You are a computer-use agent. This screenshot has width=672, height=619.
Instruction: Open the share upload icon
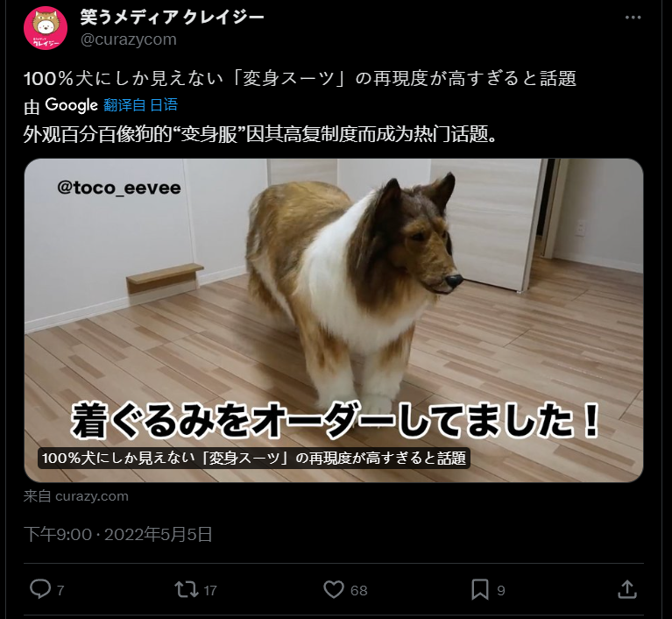tap(627, 589)
